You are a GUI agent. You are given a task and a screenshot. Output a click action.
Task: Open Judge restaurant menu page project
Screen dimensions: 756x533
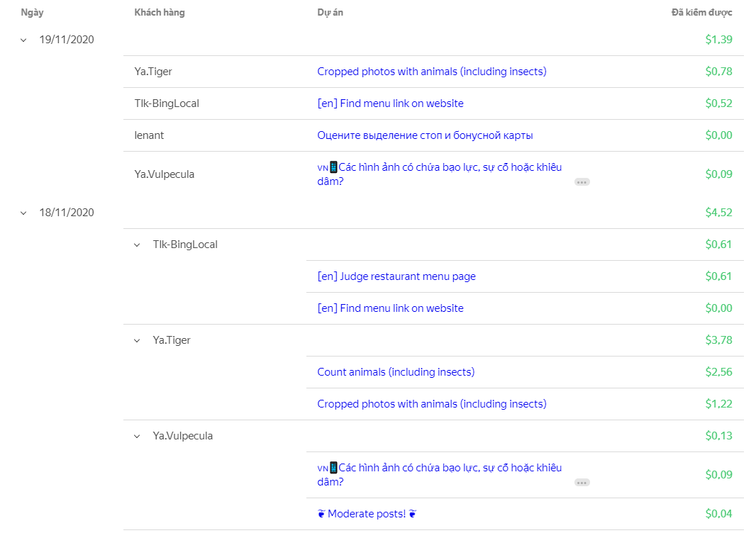click(396, 276)
